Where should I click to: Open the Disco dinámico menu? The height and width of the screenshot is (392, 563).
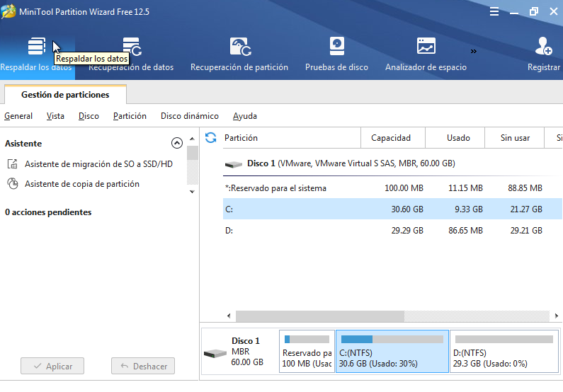point(189,116)
